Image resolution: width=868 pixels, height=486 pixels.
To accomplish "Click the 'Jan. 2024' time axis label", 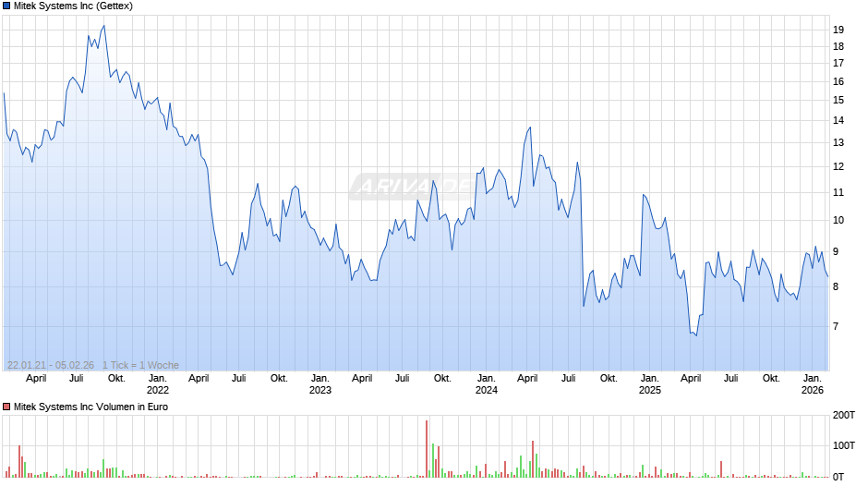I will [x=486, y=384].
